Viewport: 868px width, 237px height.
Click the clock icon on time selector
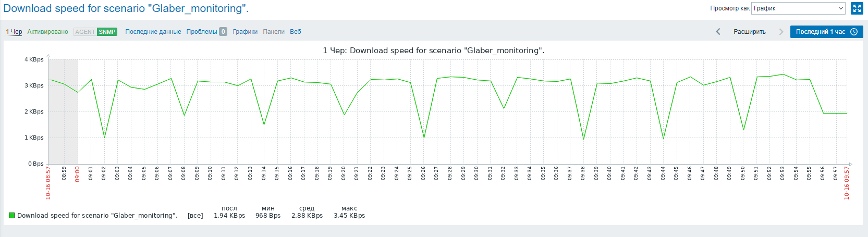click(x=854, y=32)
